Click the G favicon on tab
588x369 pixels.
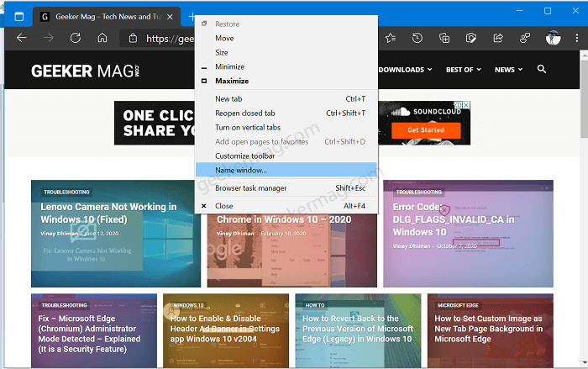click(x=45, y=17)
